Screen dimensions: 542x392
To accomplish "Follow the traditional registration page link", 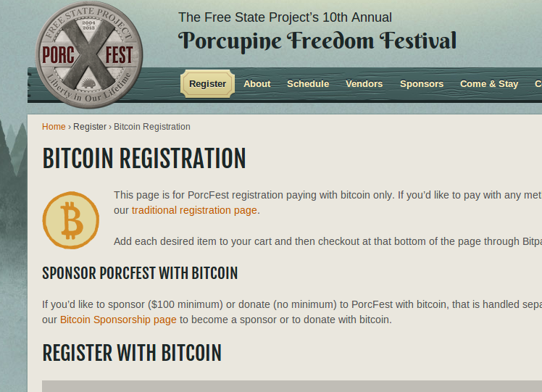I will click(194, 210).
